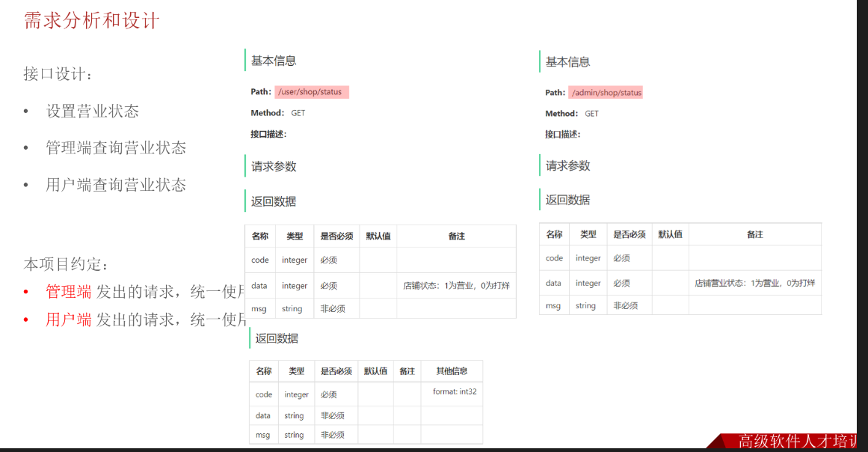Click the Path: label beside /user/shop/status

261,92
